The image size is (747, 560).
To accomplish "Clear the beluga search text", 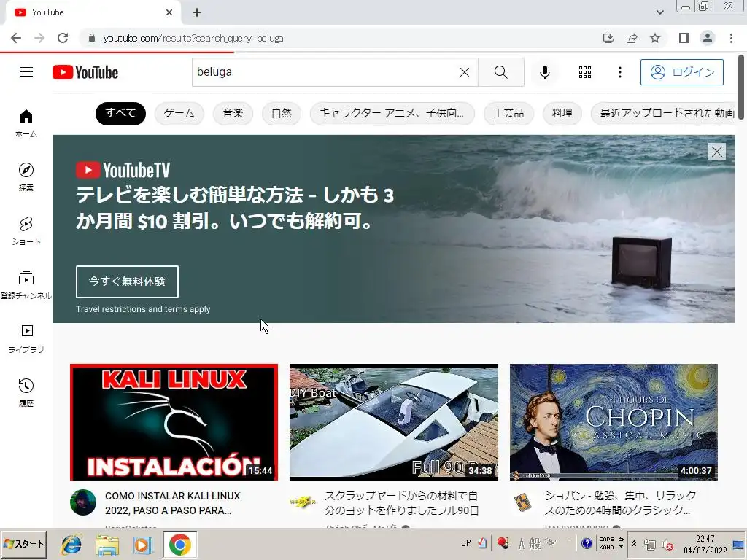I will tap(465, 72).
